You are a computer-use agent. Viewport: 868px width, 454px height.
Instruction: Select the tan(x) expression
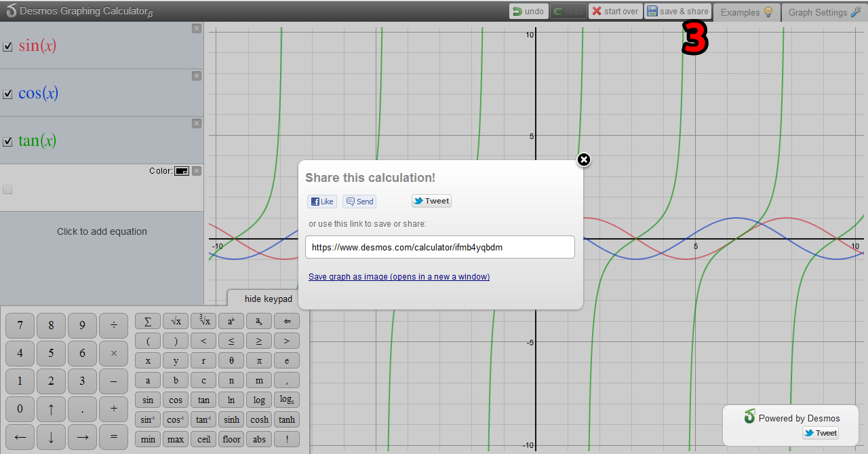pyautogui.click(x=37, y=140)
